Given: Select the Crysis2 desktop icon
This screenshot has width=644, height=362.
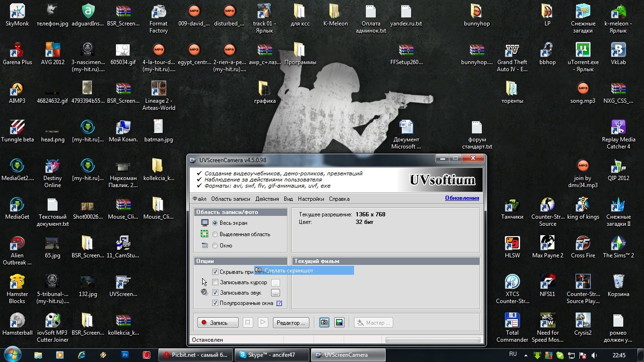Looking at the screenshot, I should 583,324.
